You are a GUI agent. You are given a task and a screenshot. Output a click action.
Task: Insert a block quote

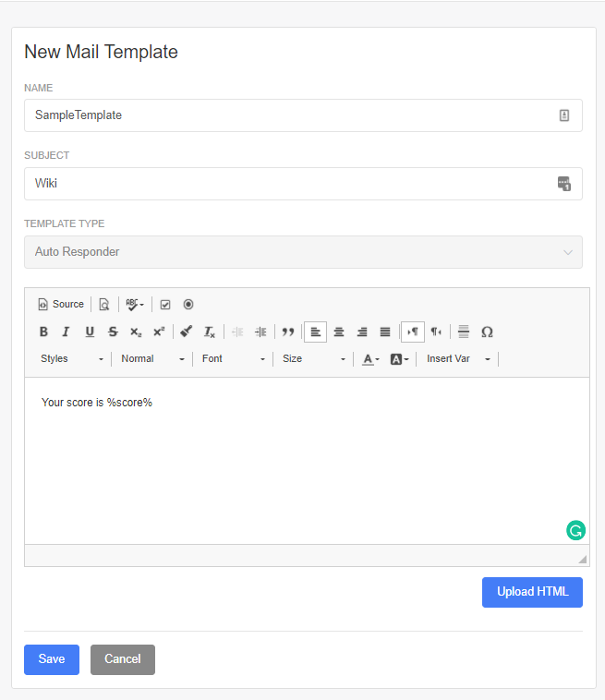click(287, 332)
